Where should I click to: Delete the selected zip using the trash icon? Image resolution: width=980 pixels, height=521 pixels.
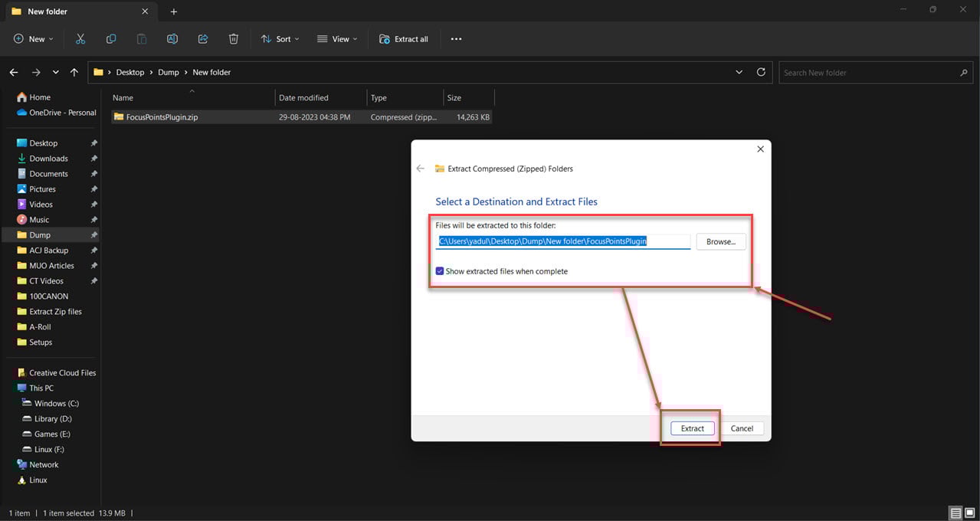[x=233, y=38]
